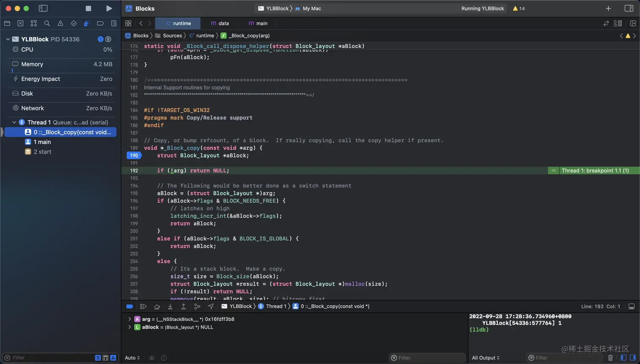This screenshot has width=640, height=364.
Task: Click the view process state icon
Action: pos(108,39)
